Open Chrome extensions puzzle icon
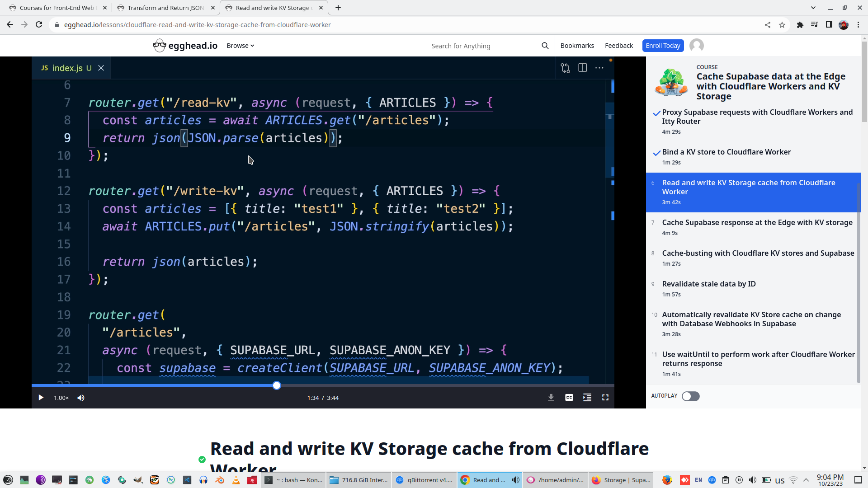Screen dimensions: 868x488 (800, 25)
